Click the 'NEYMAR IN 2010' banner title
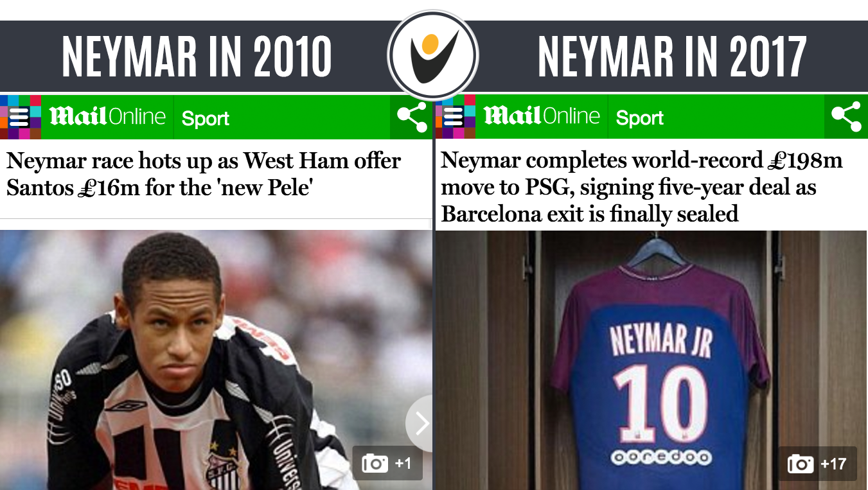Image resolution: width=868 pixels, height=490 pixels. pos(197,57)
